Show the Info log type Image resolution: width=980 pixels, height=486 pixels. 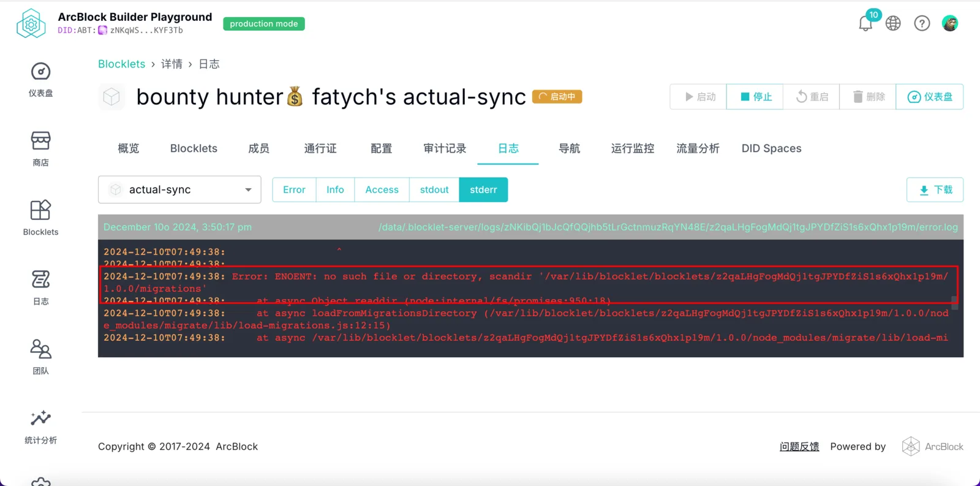tap(335, 190)
